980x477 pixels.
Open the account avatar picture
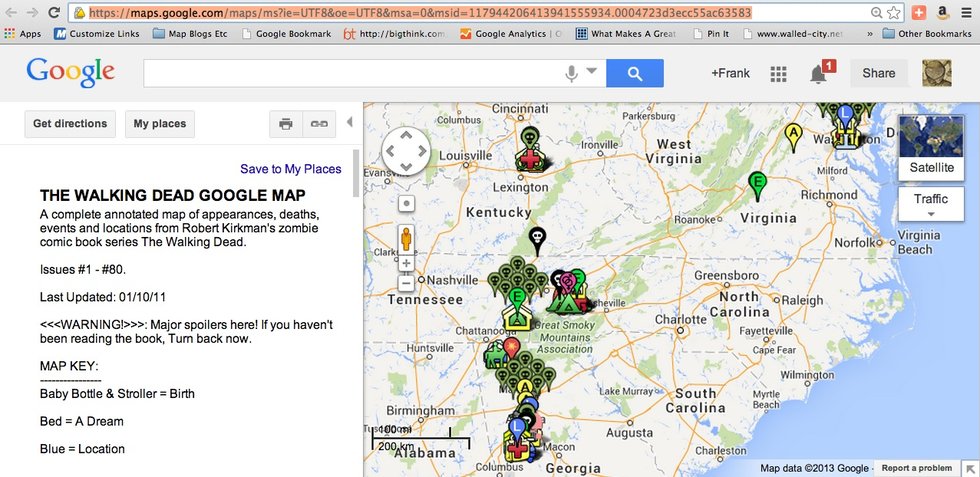point(937,73)
